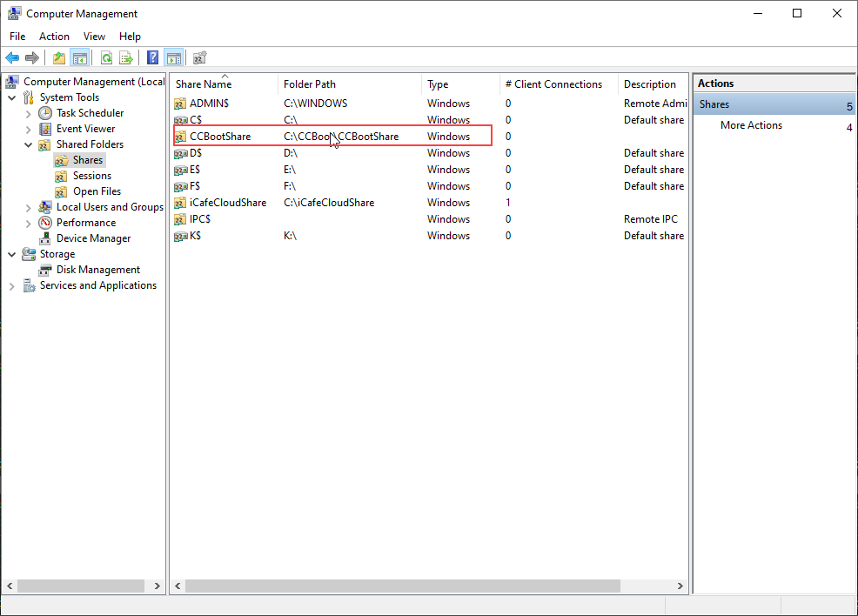Collapse the Storage tree branch
Viewport: 858px width, 616px height.
12,254
